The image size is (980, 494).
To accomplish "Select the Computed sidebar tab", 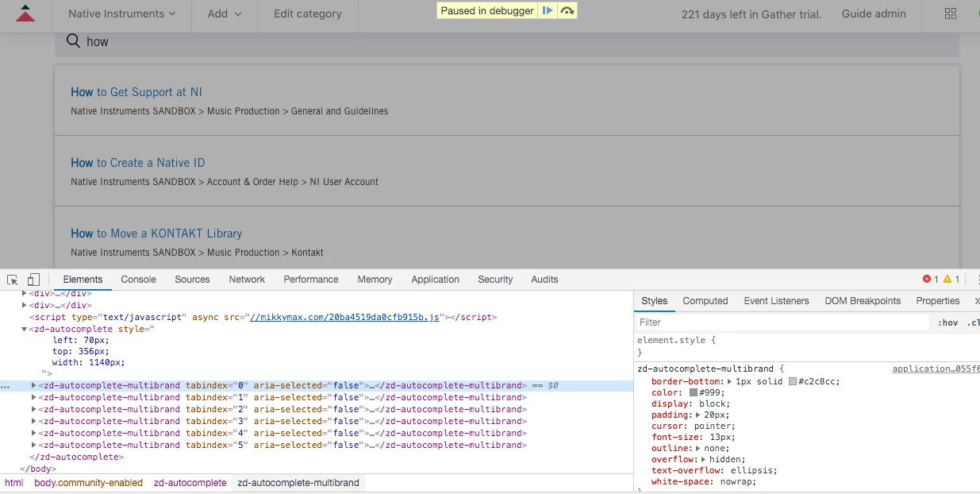I will click(705, 301).
